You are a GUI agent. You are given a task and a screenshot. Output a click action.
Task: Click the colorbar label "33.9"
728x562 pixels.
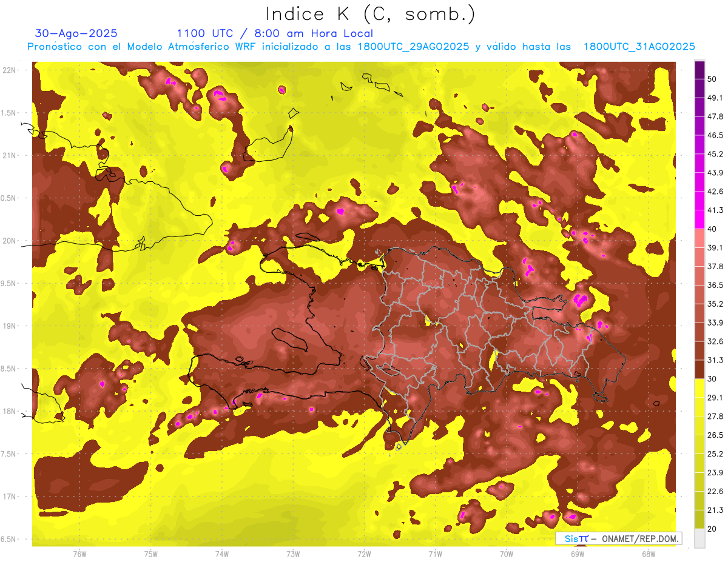pyautogui.click(x=715, y=323)
